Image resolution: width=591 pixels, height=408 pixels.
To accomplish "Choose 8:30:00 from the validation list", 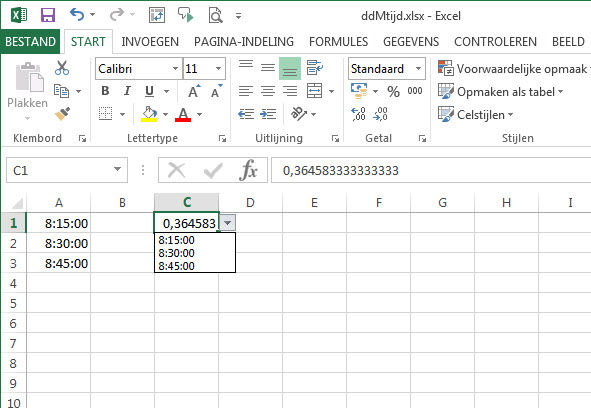I will [176, 253].
